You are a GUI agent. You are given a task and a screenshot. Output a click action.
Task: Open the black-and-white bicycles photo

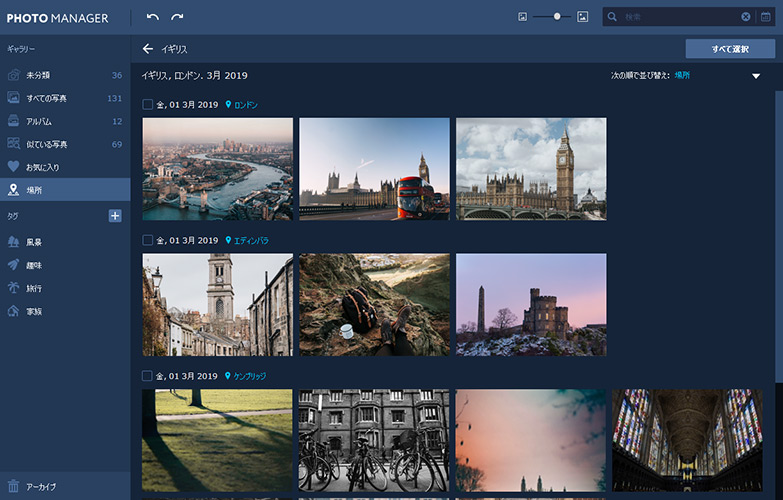click(x=374, y=441)
